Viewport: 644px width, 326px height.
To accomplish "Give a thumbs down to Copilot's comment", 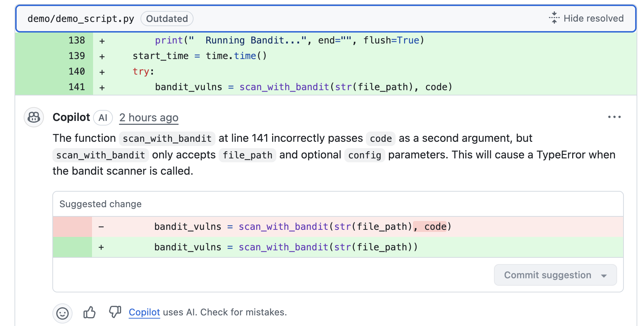I will pyautogui.click(x=115, y=312).
